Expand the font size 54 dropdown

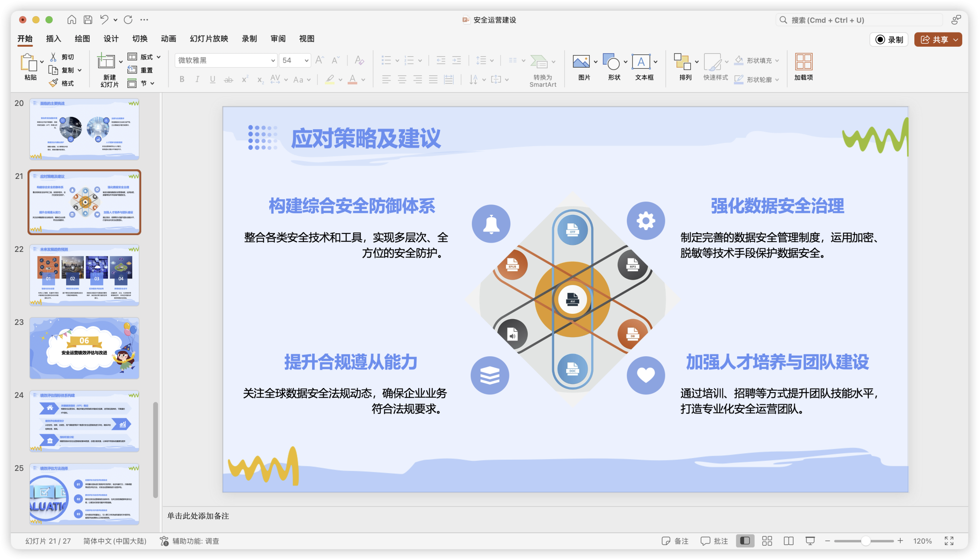tap(306, 60)
